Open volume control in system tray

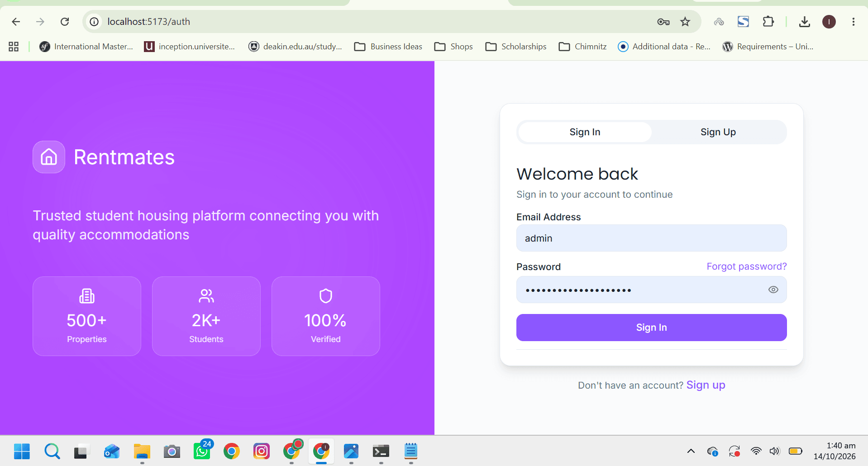(775, 451)
